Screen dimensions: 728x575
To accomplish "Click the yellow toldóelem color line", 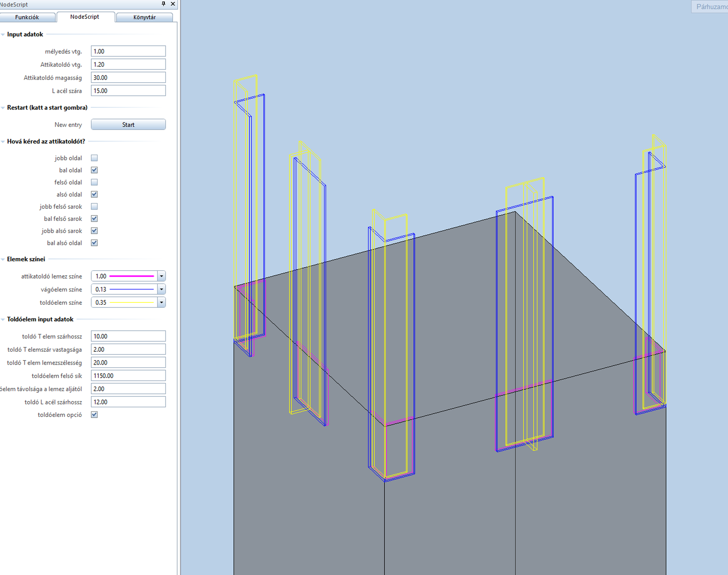I will (132, 302).
